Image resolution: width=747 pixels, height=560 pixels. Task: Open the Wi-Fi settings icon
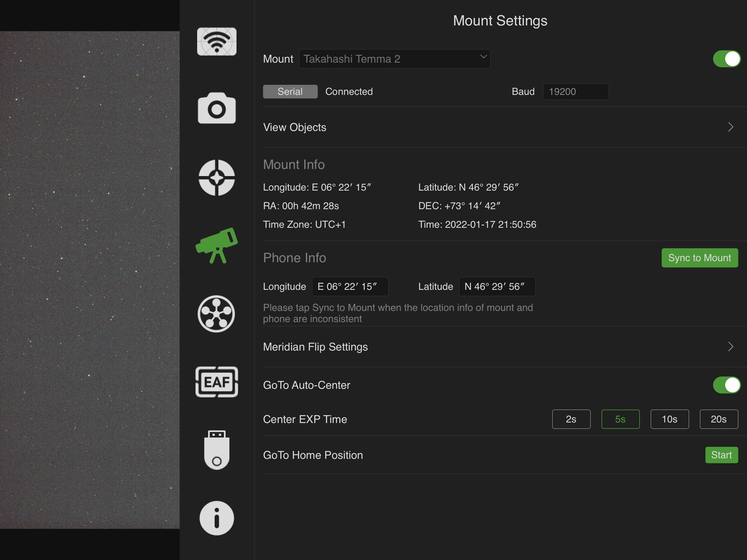click(x=217, y=42)
